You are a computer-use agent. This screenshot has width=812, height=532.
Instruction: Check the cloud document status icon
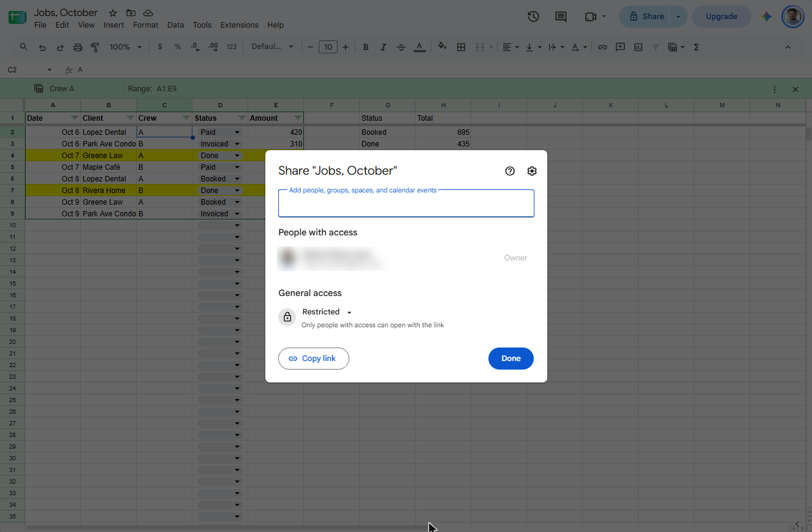[x=148, y=13]
